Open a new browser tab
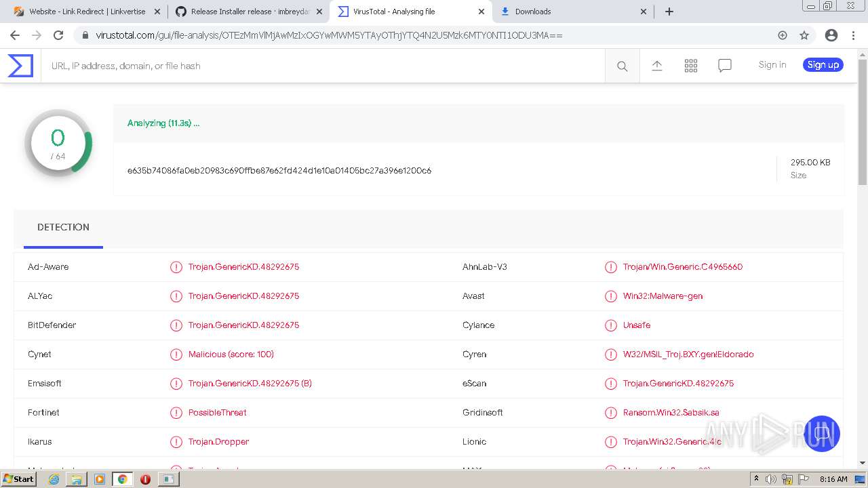This screenshot has width=868, height=488. tap(669, 12)
